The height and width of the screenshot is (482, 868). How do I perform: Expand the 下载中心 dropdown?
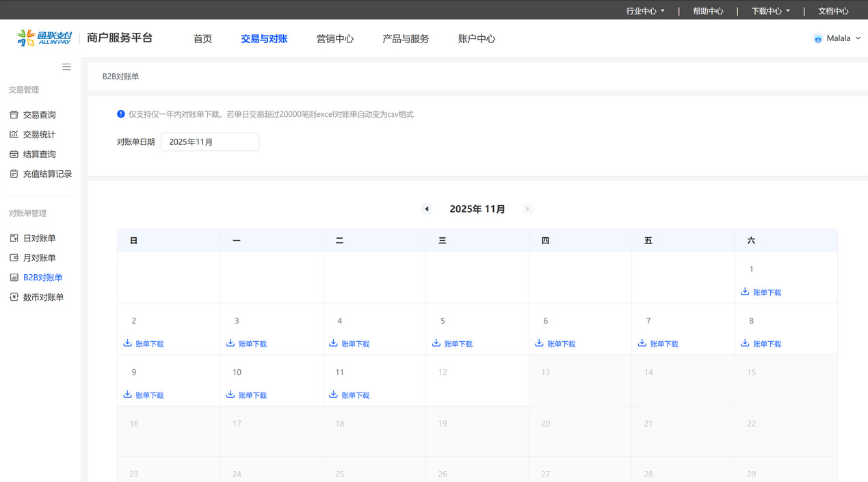coord(770,11)
